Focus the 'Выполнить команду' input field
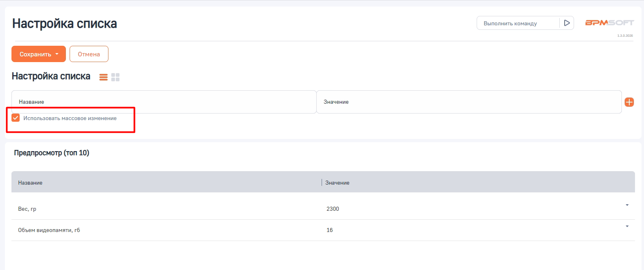644x270 pixels. (518, 23)
